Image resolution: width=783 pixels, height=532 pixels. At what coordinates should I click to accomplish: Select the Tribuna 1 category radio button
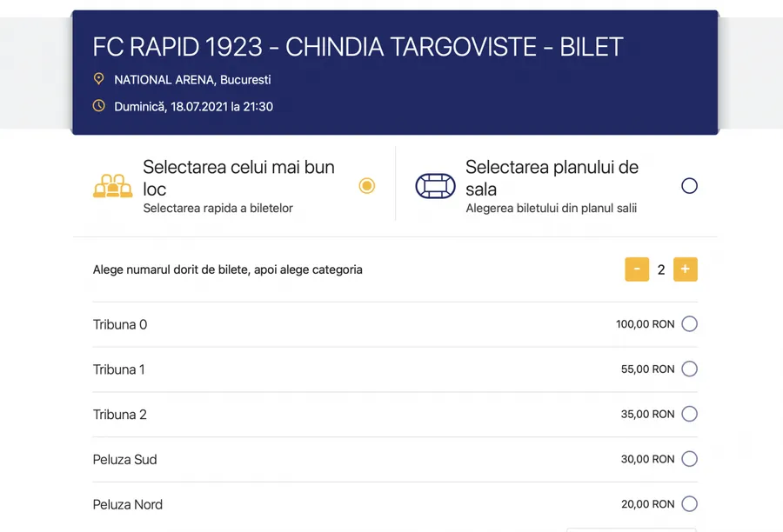tap(689, 369)
